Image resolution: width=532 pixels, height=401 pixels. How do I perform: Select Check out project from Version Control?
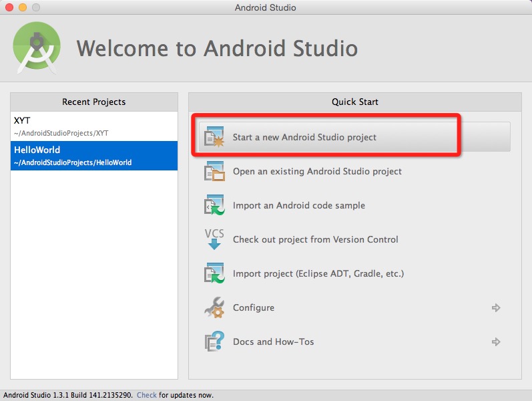[x=315, y=239]
